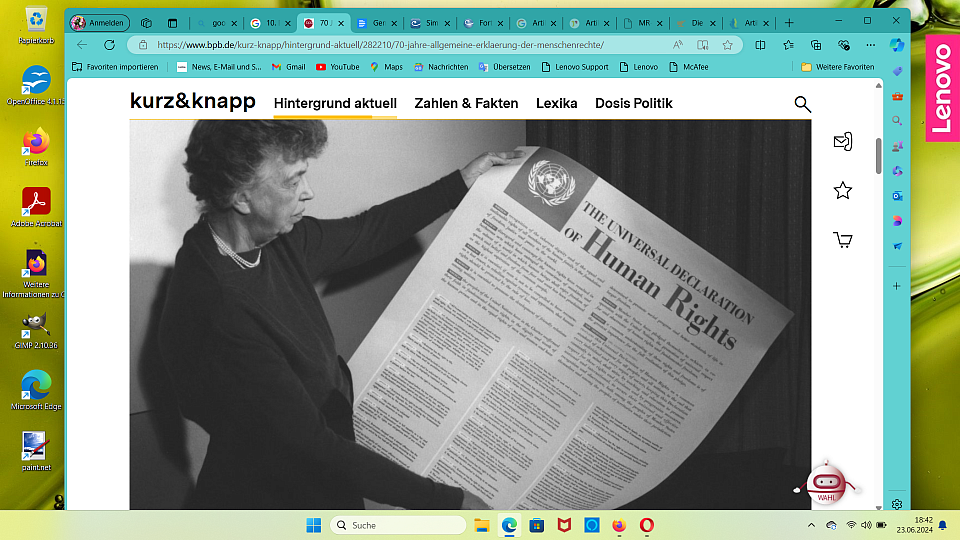
Task: Open paint.net desktop shortcut
Action: click(36, 451)
